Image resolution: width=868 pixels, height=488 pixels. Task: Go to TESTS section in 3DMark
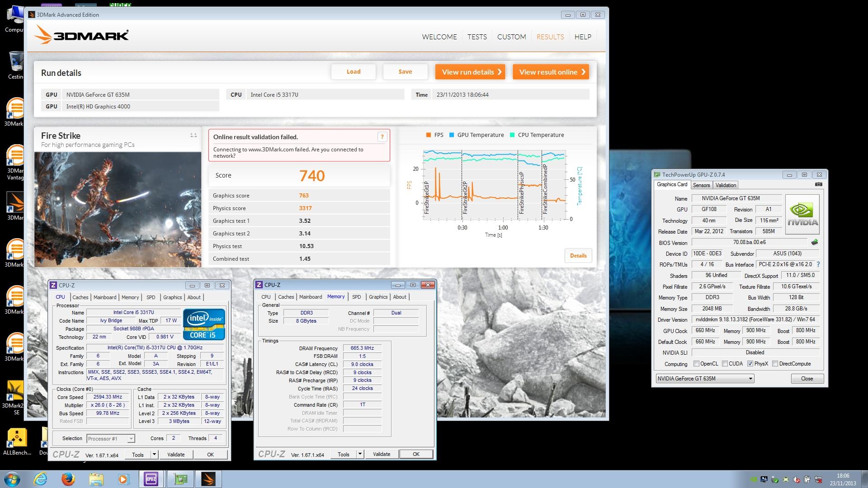pos(477,37)
